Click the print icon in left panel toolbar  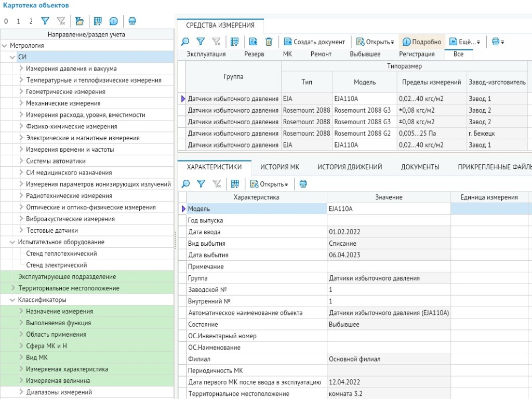click(x=132, y=21)
